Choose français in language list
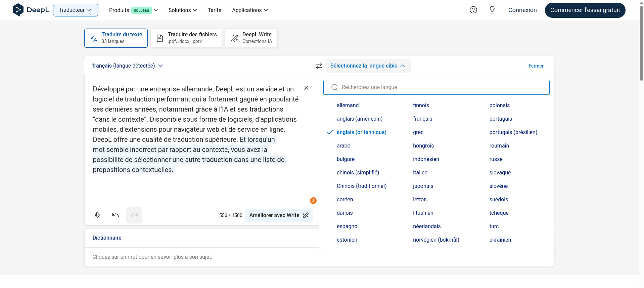Viewport: 644px width, 288px height. coord(422,119)
